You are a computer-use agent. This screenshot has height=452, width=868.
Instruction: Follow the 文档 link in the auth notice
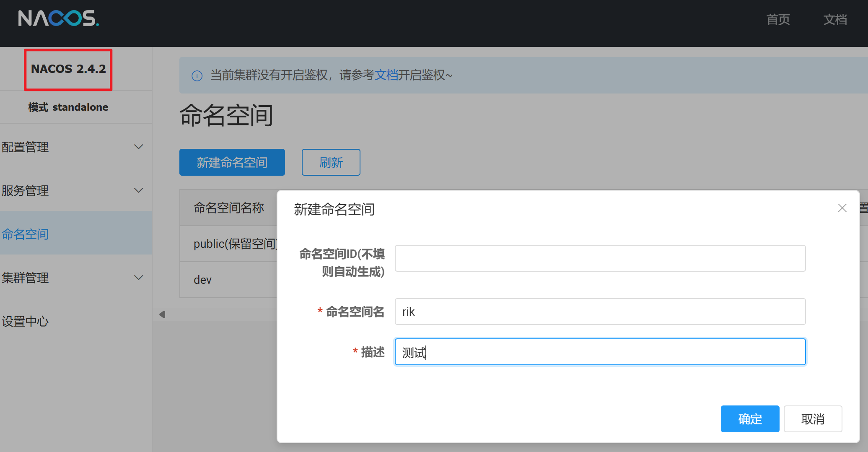386,75
